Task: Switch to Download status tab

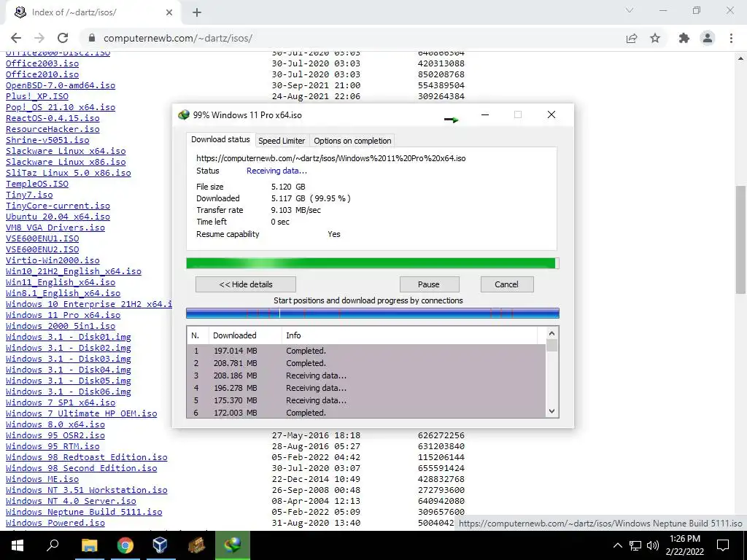Action: [220, 139]
